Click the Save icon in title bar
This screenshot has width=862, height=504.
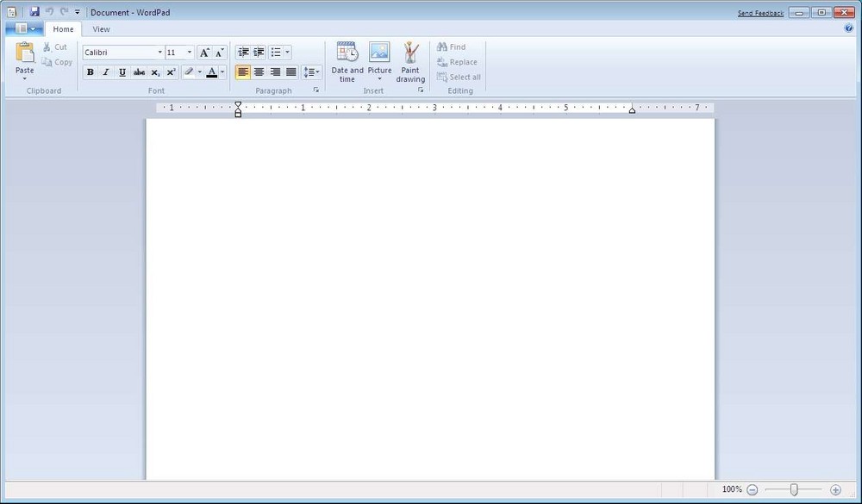coord(34,12)
